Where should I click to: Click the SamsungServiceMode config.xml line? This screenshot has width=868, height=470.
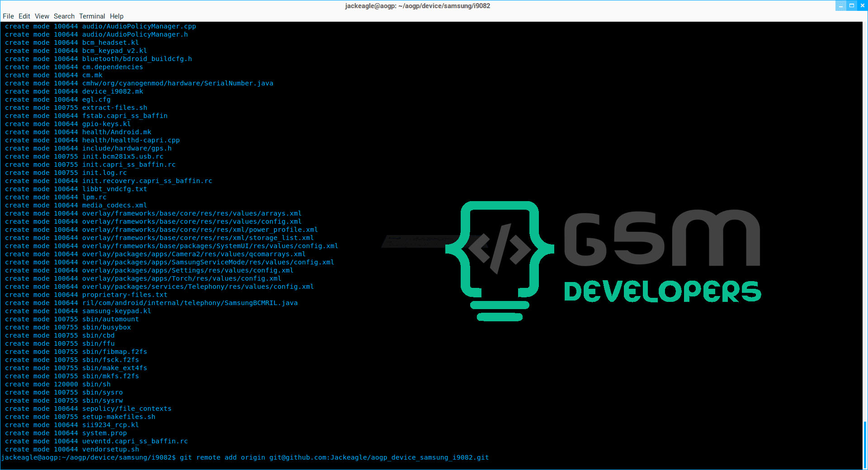pos(170,263)
